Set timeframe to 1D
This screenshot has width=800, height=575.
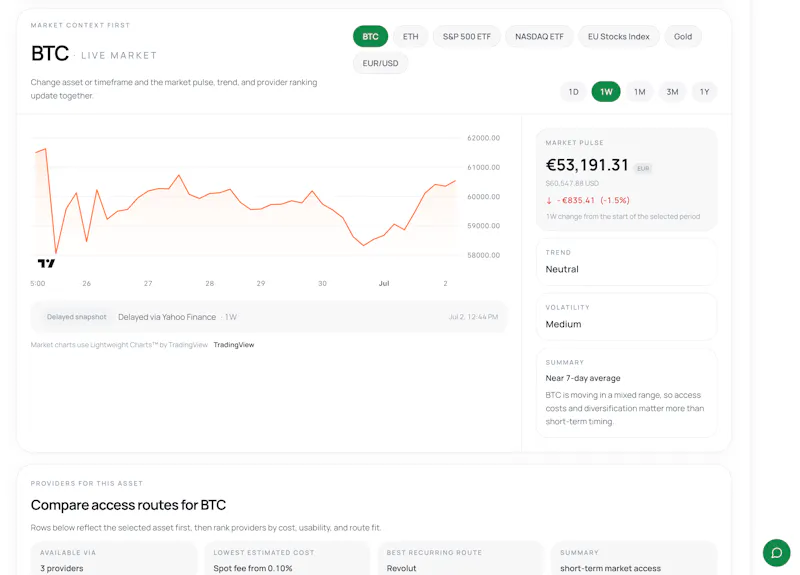[573, 92]
